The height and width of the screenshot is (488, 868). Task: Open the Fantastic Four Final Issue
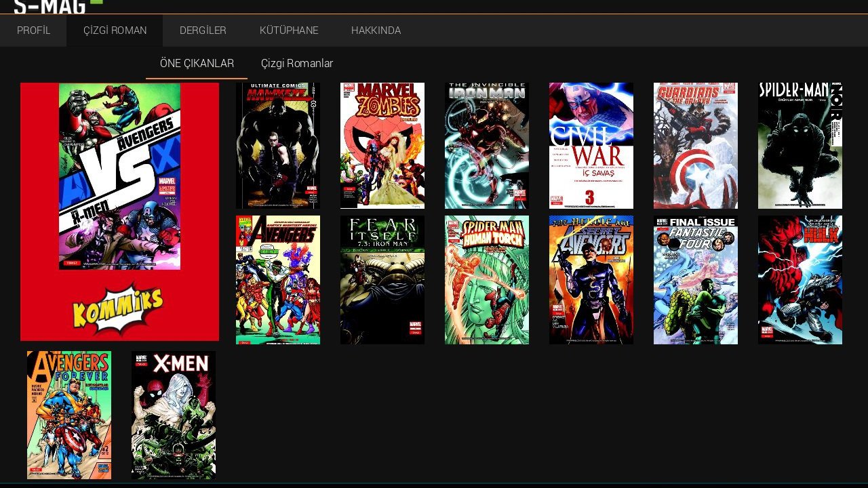tap(695, 279)
